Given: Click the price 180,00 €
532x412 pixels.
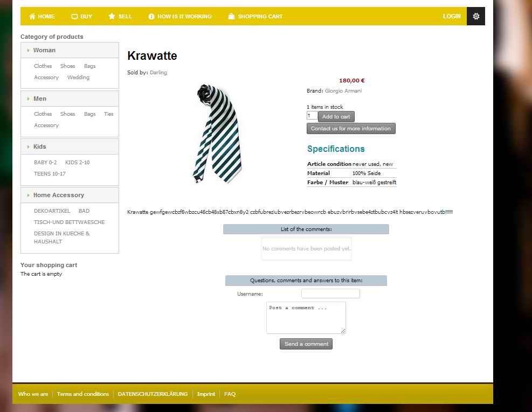Looking at the screenshot, I should 352,81.
